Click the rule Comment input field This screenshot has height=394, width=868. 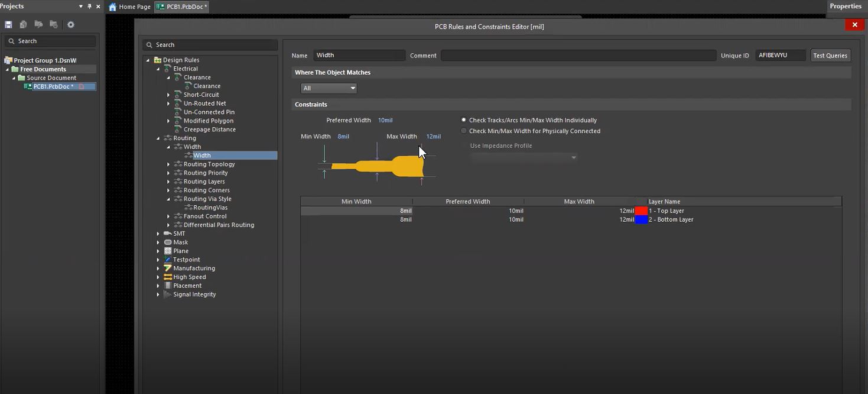coord(578,56)
